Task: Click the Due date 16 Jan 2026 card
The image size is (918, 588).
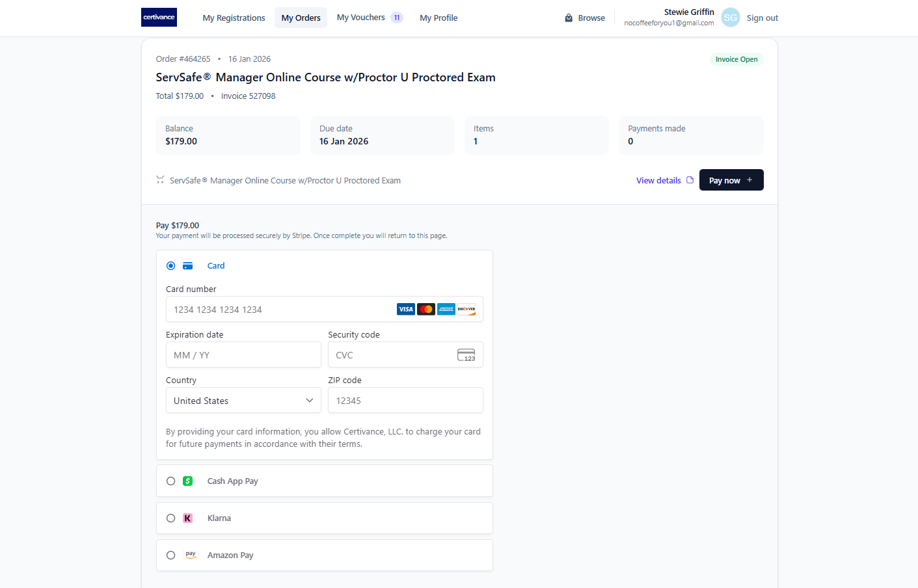Action: (x=383, y=135)
